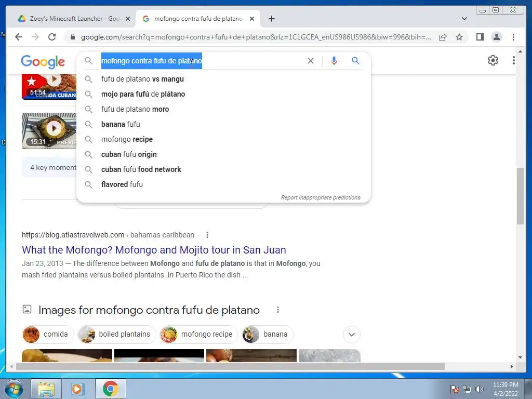Click the horizontal scrollbar thumb
The width and height of the screenshot is (532, 399).
pos(230,366)
